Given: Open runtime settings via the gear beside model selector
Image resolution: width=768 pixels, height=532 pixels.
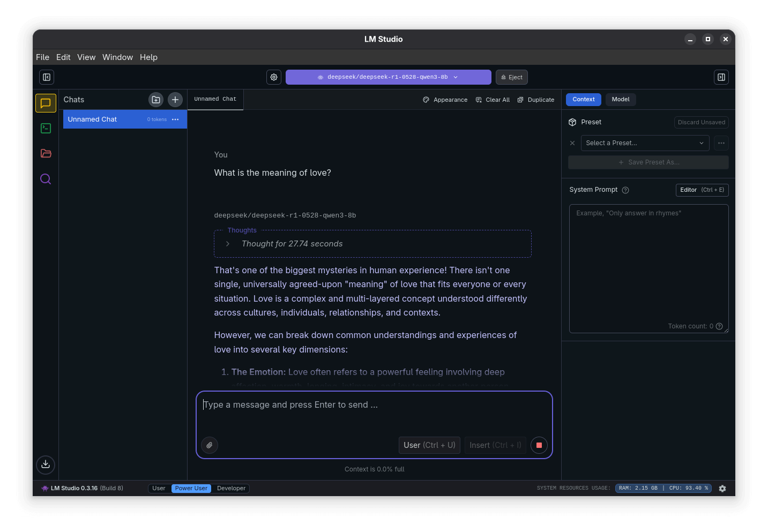Looking at the screenshot, I should click(274, 77).
